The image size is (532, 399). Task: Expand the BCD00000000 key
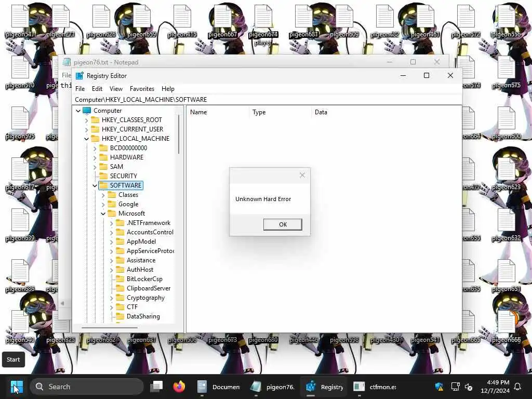click(95, 148)
